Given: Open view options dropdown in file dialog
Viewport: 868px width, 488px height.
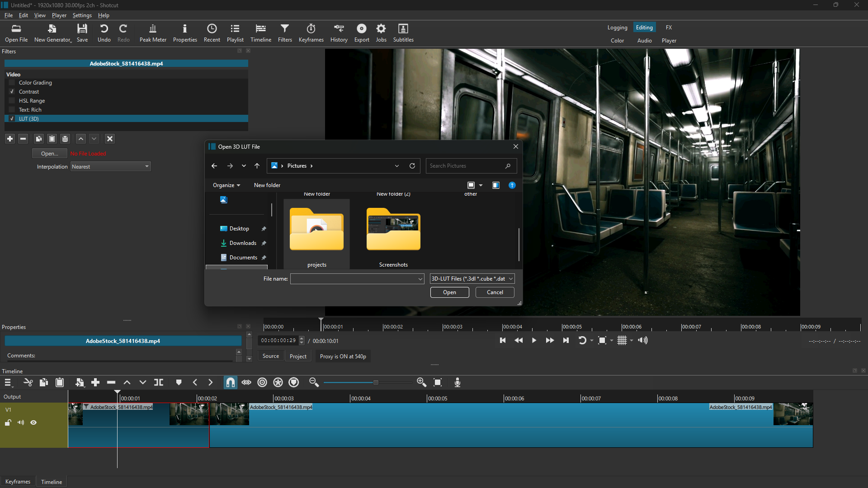Looking at the screenshot, I should (481, 185).
